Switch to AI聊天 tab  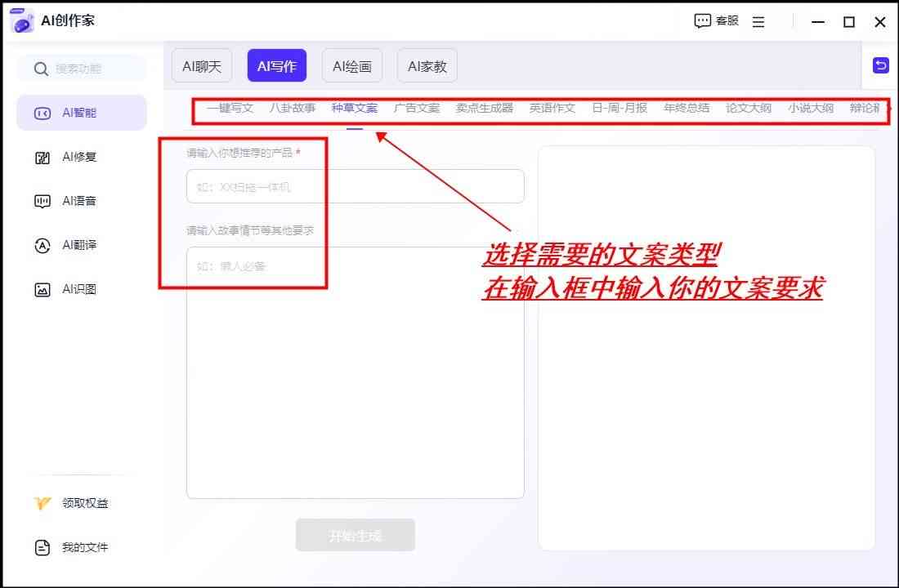point(202,66)
